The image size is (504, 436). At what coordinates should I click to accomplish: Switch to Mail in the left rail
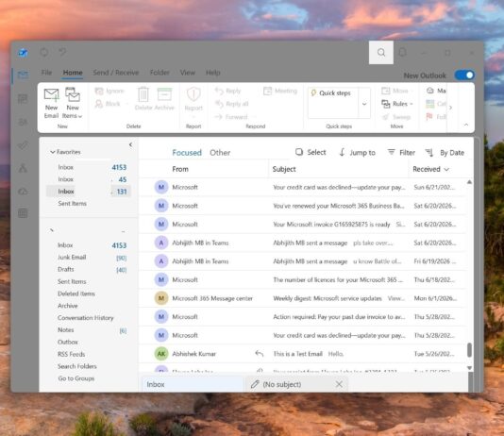point(23,75)
